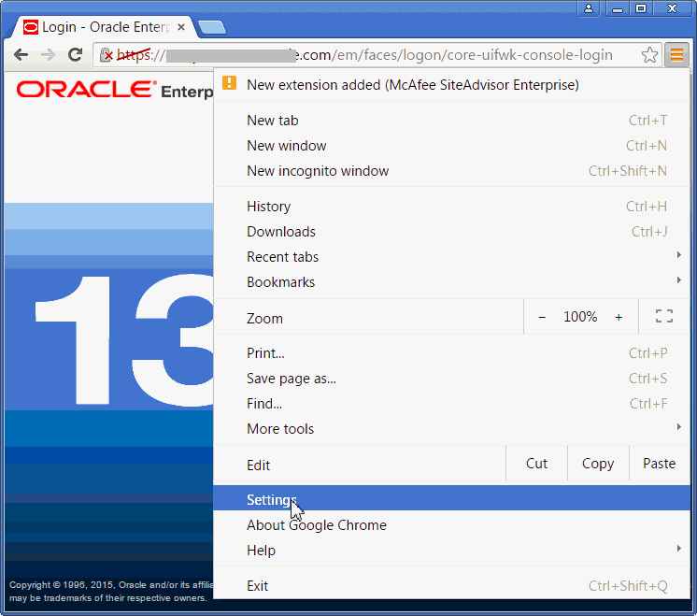697x616 pixels.
Task: Maximize the Chrome window
Action: click(641, 8)
